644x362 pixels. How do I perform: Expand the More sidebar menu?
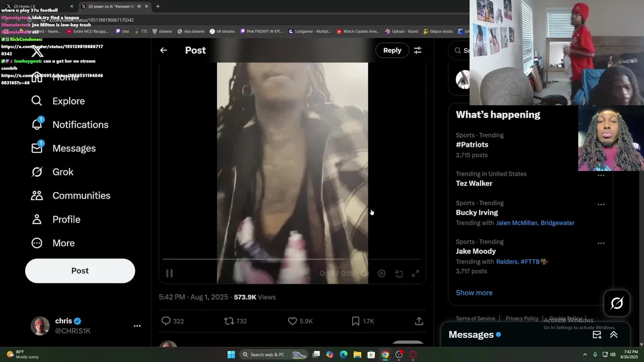tap(63, 243)
